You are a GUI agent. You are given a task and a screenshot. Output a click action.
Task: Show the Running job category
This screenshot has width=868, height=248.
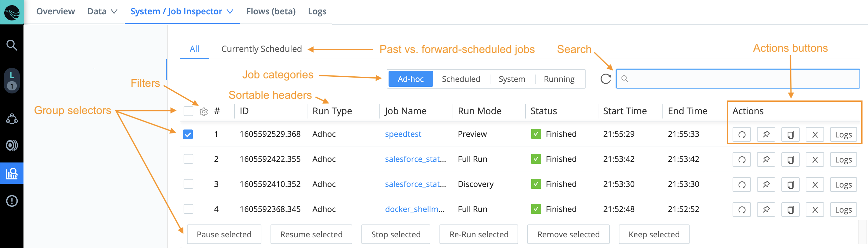559,79
